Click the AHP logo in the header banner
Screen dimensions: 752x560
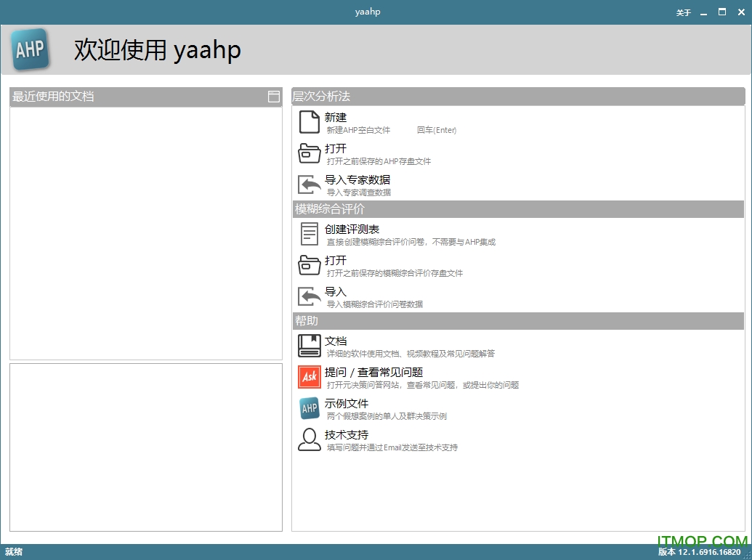point(30,49)
